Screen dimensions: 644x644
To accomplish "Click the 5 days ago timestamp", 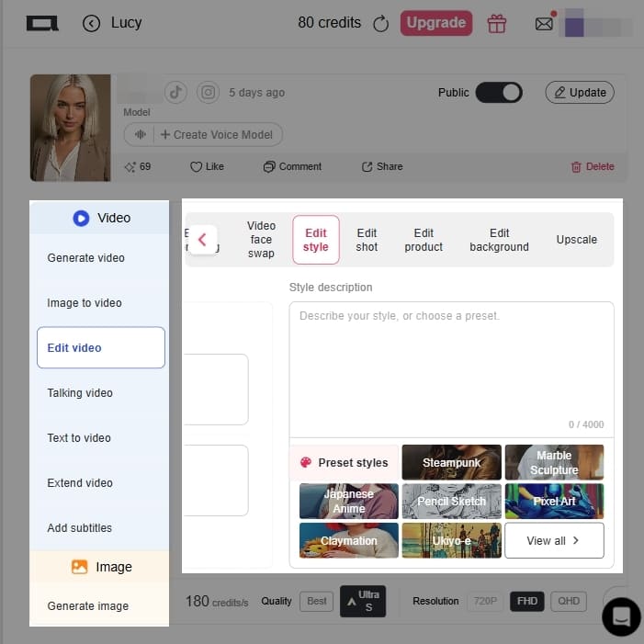I will (x=256, y=93).
